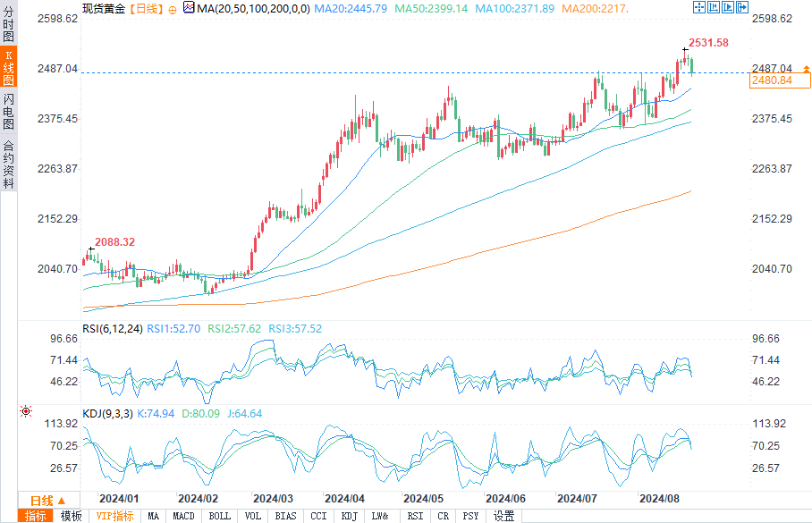Select the MACD indicator button
This screenshot has width=812, height=523.
click(183, 516)
